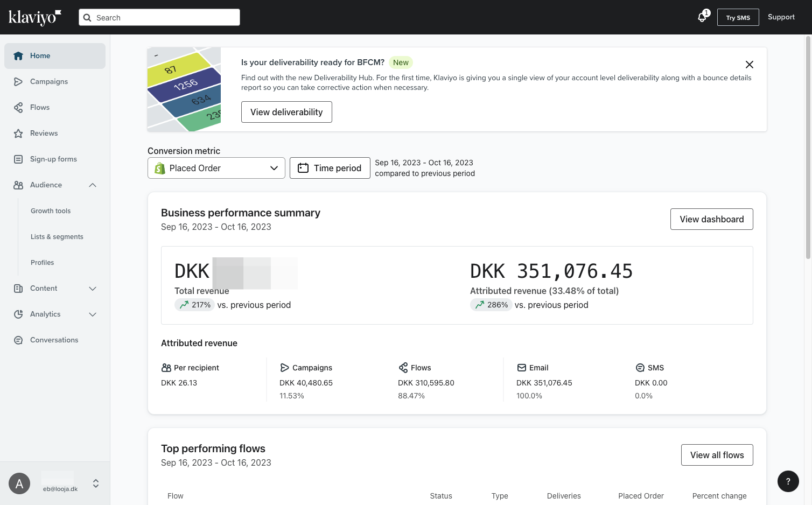Image resolution: width=812 pixels, height=505 pixels.
Task: Expand the Content menu chevron
Action: (x=93, y=289)
